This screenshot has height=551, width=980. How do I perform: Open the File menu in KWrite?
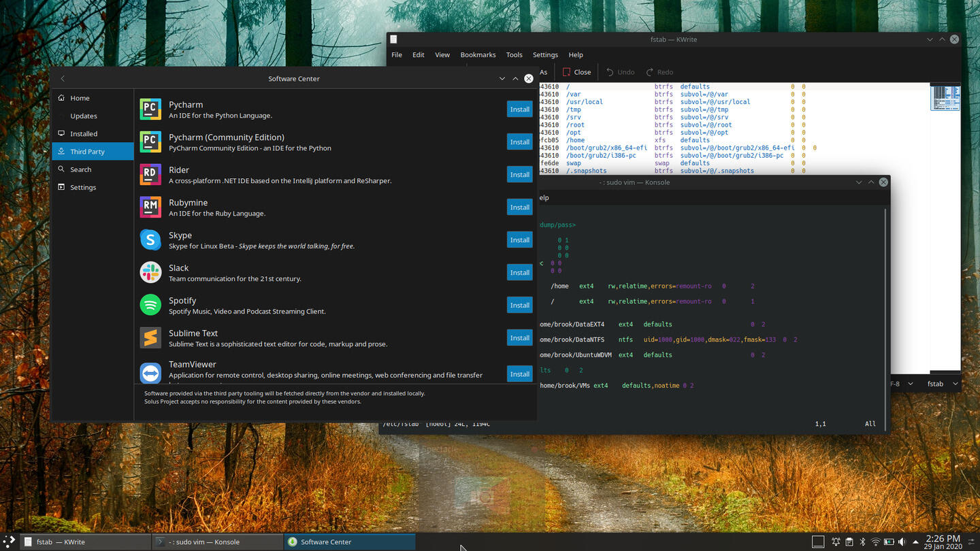coord(397,54)
